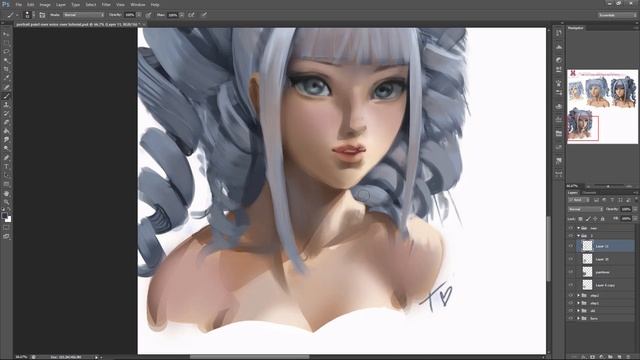Image resolution: width=640 pixels, height=360 pixels.
Task: Select the Path Selection tool
Action: click(6, 176)
